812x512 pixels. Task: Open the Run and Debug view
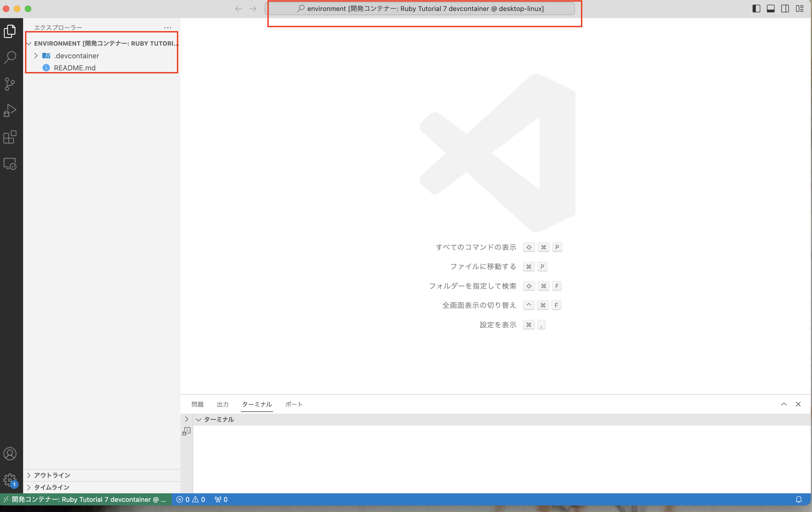coord(10,111)
